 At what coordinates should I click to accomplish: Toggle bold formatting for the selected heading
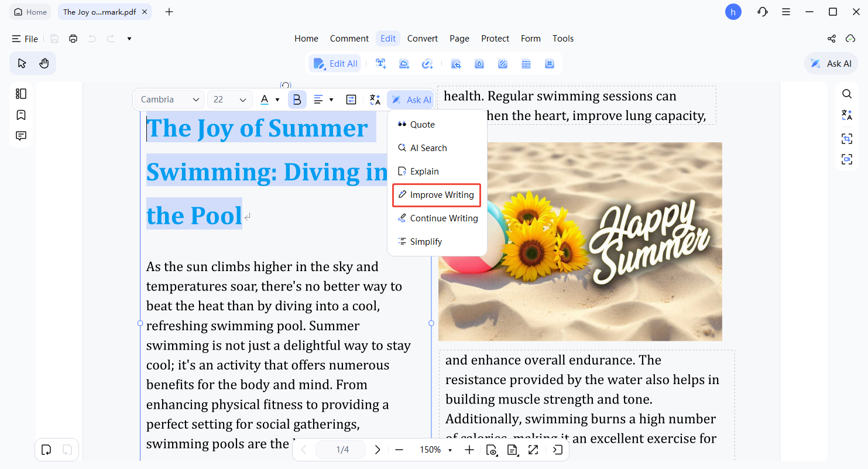(x=297, y=99)
